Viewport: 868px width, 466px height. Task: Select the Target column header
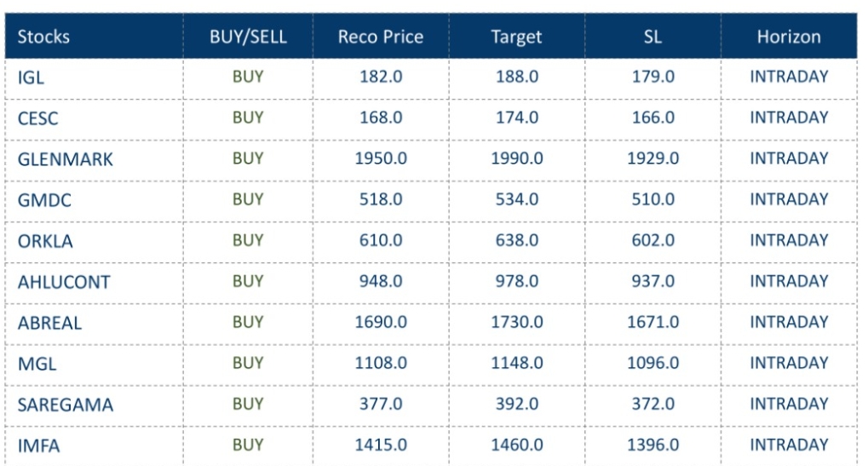pyautogui.click(x=516, y=37)
